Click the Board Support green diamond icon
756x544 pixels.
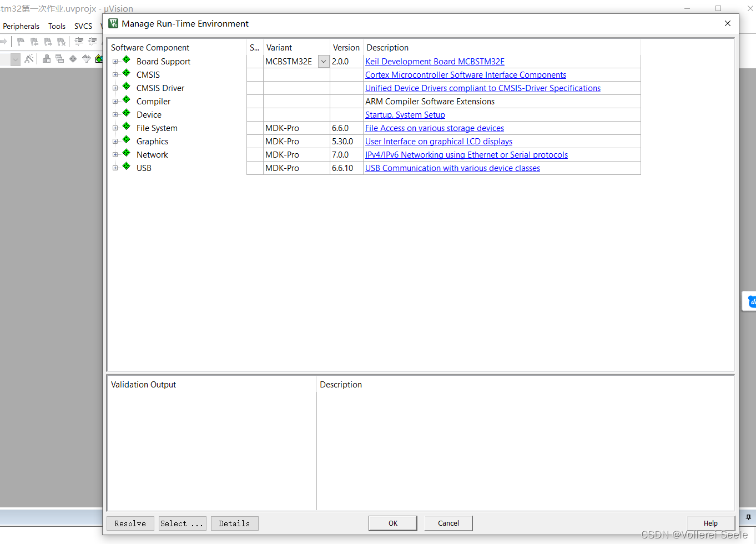click(x=126, y=59)
